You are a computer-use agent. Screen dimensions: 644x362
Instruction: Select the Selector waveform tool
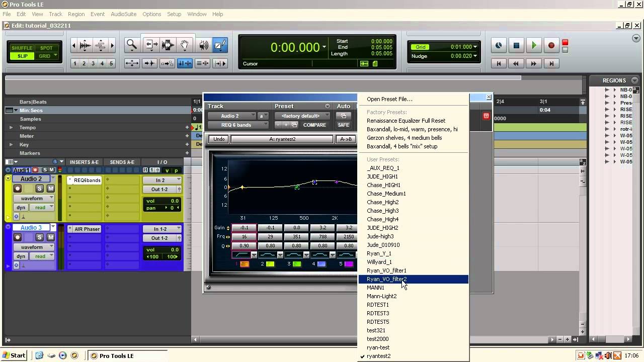[168, 45]
